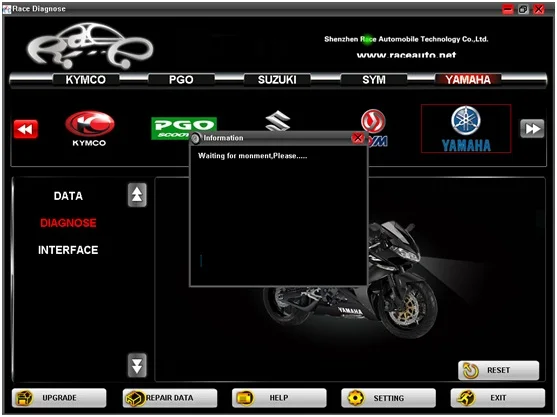557x417 pixels.
Task: Click the www.raceauto.net website text
Action: [406, 55]
